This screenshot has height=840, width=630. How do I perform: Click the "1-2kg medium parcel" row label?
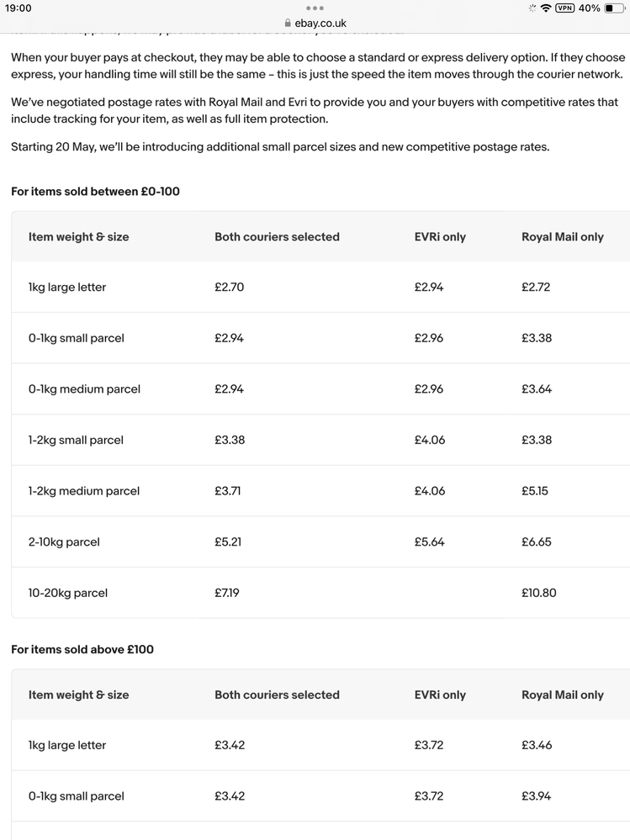tap(84, 491)
